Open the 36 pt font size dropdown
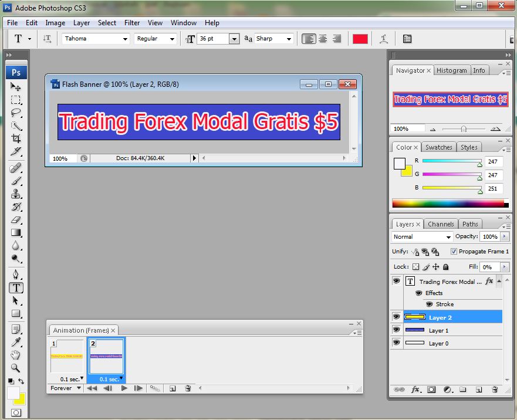The width and height of the screenshot is (517, 420). coord(234,39)
